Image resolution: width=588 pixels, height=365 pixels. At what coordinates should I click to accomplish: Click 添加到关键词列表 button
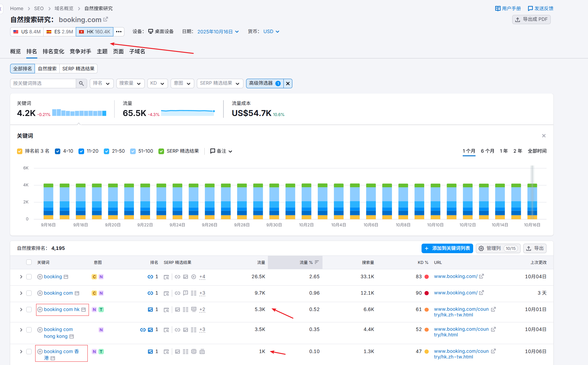pyautogui.click(x=447, y=248)
